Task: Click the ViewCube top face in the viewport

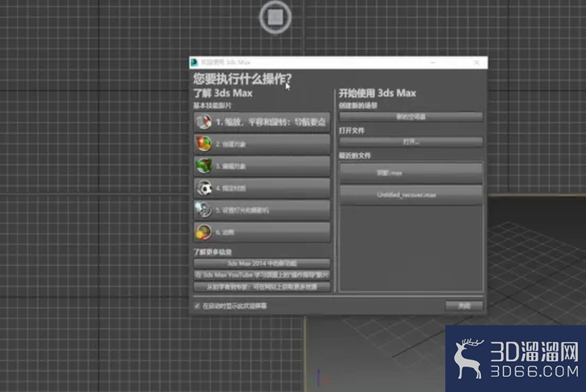Action: point(276,17)
